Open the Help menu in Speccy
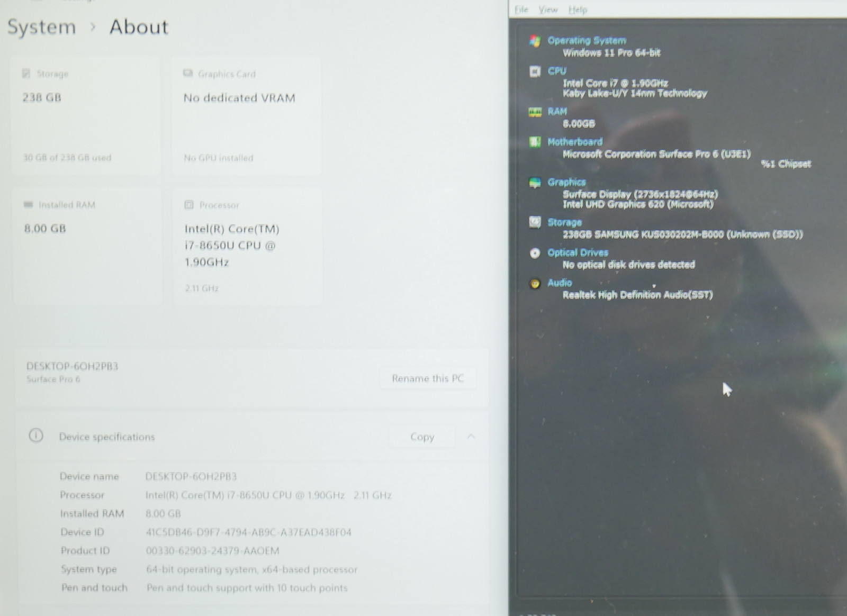Image resolution: width=847 pixels, height=616 pixels. (x=578, y=10)
